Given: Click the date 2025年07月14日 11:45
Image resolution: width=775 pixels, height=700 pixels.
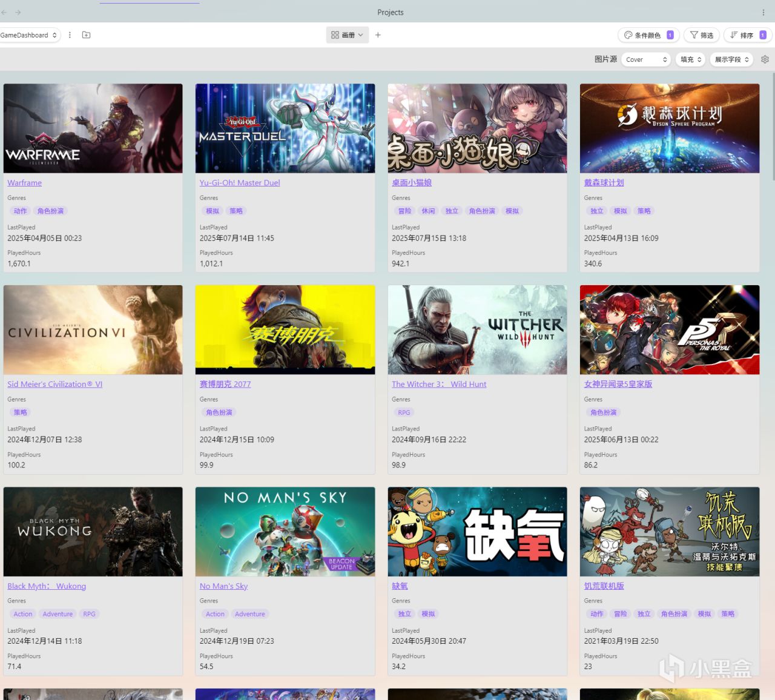Looking at the screenshot, I should 237,239.
